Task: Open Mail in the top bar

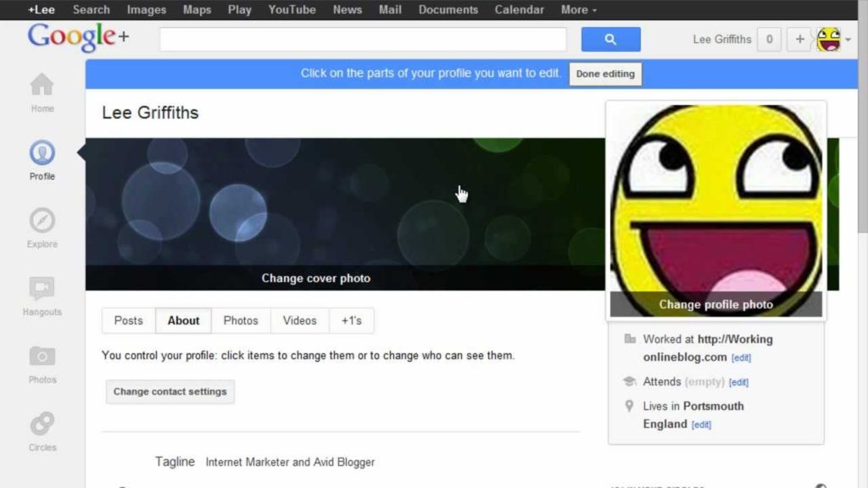Action: point(390,9)
